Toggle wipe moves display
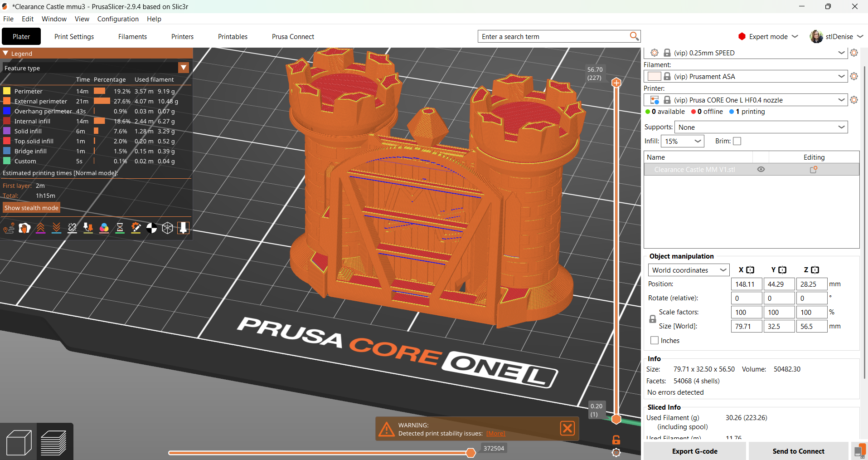The width and height of the screenshot is (868, 460). point(25,228)
